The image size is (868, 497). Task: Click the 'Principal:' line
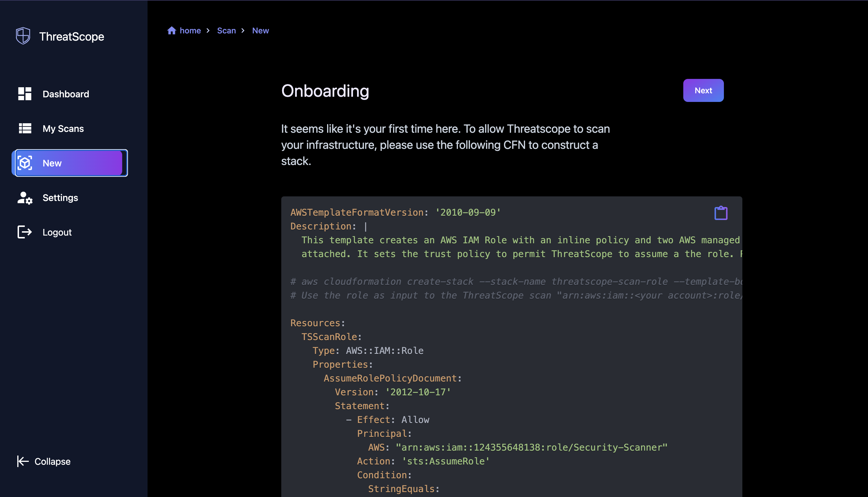(x=384, y=434)
